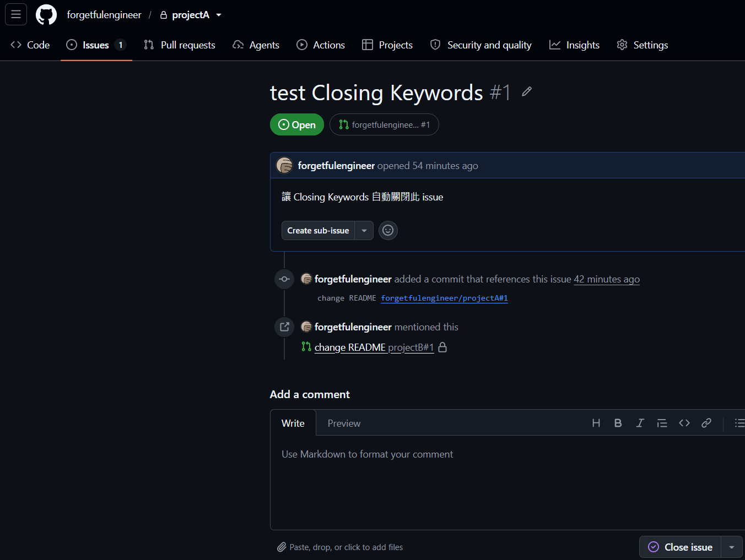The width and height of the screenshot is (745, 560).
Task: Focus the comment text area
Action: pyautogui.click(x=508, y=482)
